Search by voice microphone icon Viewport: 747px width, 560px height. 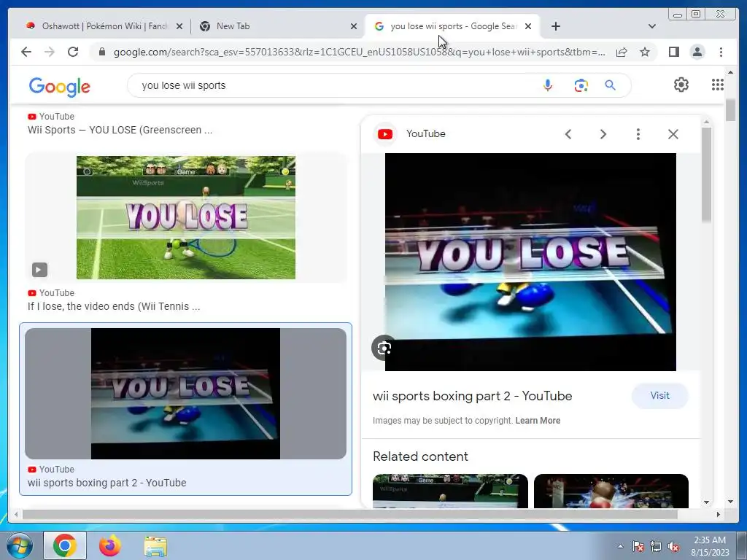[x=548, y=85]
